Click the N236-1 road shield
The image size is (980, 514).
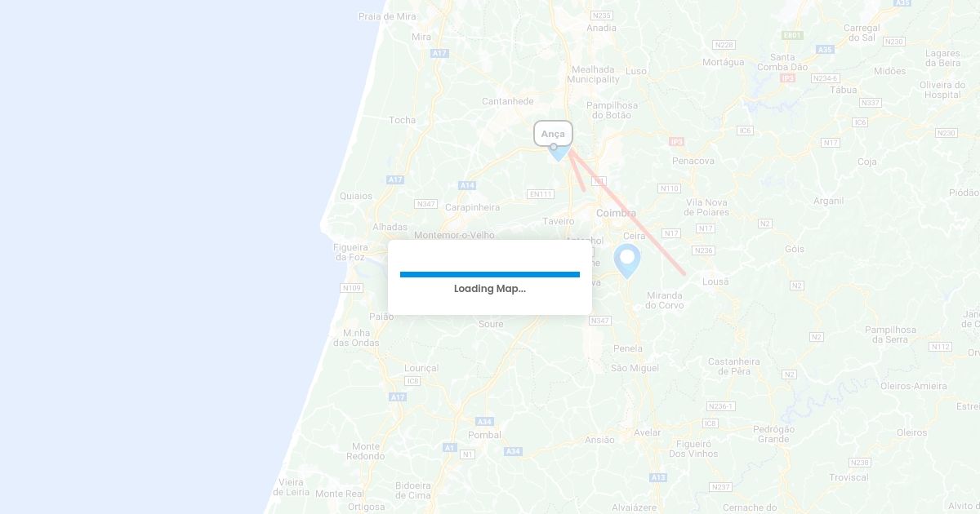[x=721, y=405]
